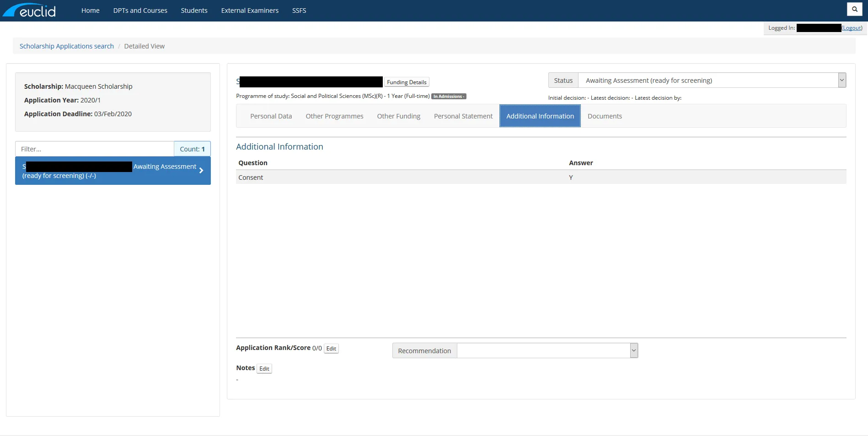Click the Logout link
Image resolution: width=868 pixels, height=436 pixels.
point(852,28)
